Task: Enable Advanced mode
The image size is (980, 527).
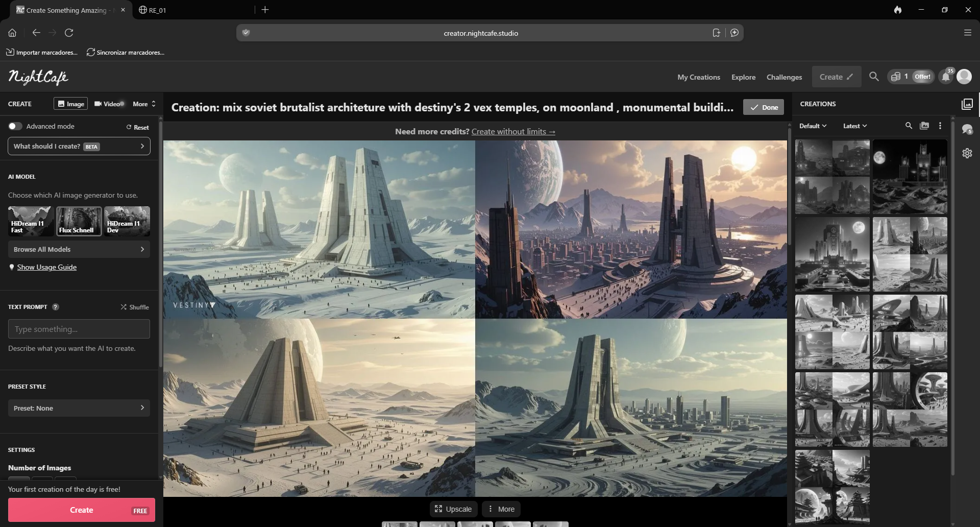Action: [15, 126]
